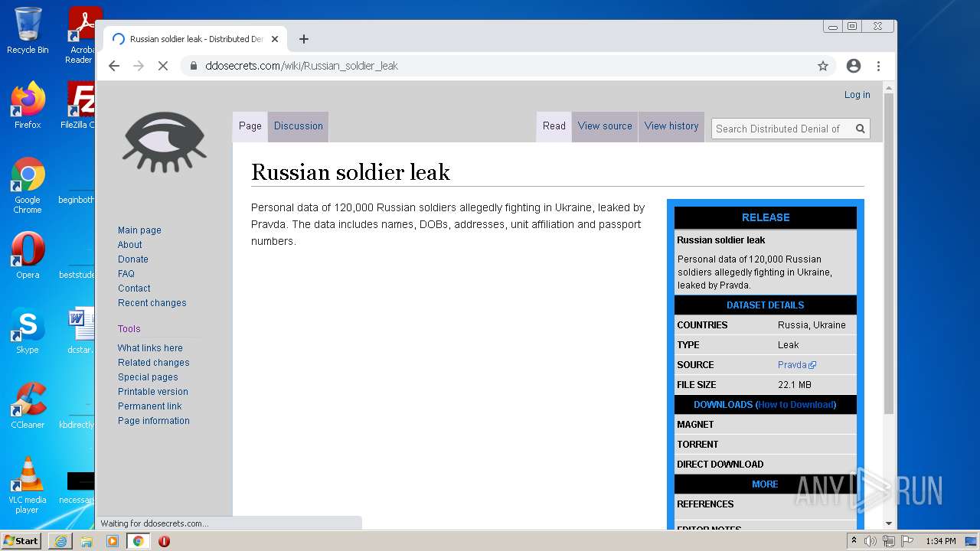Open the VLC media player shortcut
Viewport: 980px width, 551px height.
click(x=28, y=484)
